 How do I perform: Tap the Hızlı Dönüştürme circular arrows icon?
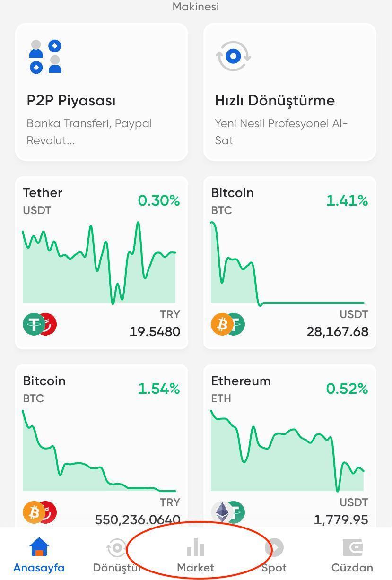(233, 56)
